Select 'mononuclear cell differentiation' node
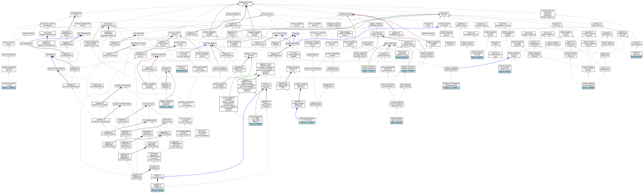The height and width of the screenshot is (193, 644). 97,86
